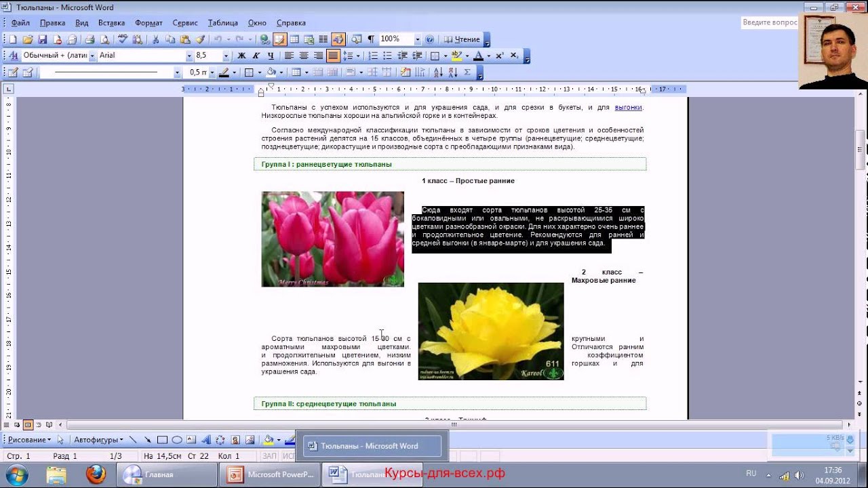Select the Rectangle shape tool
Viewport: 868px width, 488px height.
coord(162,440)
